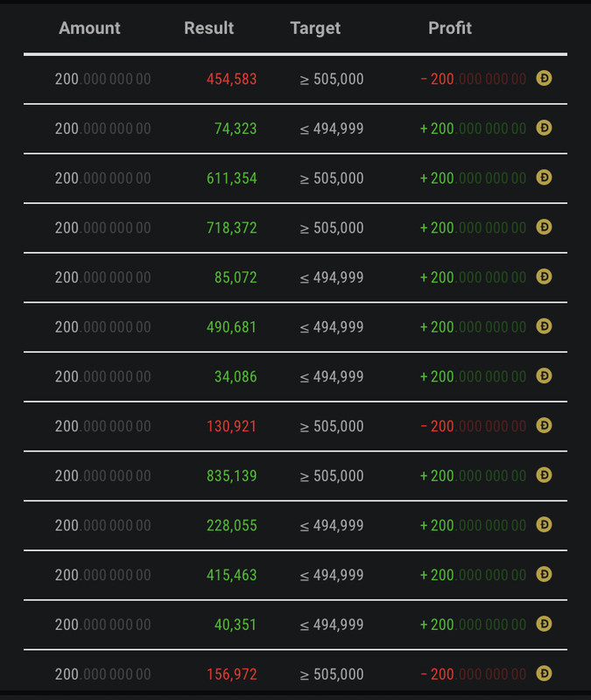Image resolution: width=591 pixels, height=700 pixels.
Task: Click Dogecoin icon in the 130,921 result row
Action: pos(544,426)
